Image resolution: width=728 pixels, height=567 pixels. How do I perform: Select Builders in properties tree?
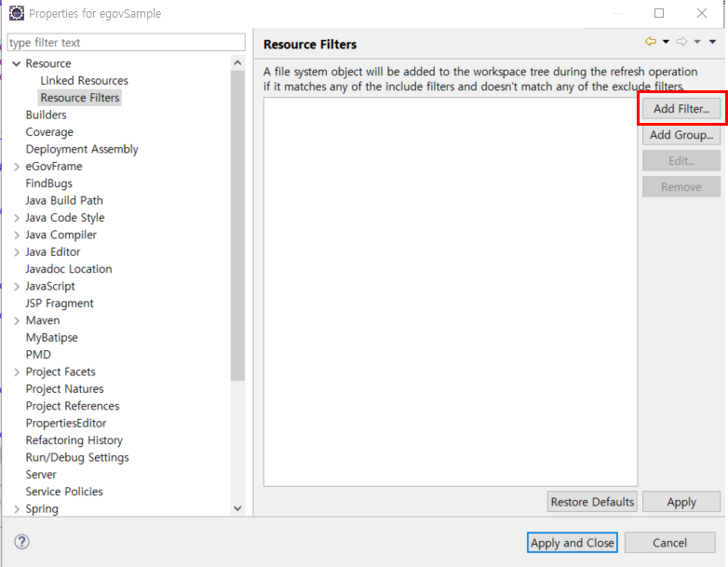pos(46,115)
